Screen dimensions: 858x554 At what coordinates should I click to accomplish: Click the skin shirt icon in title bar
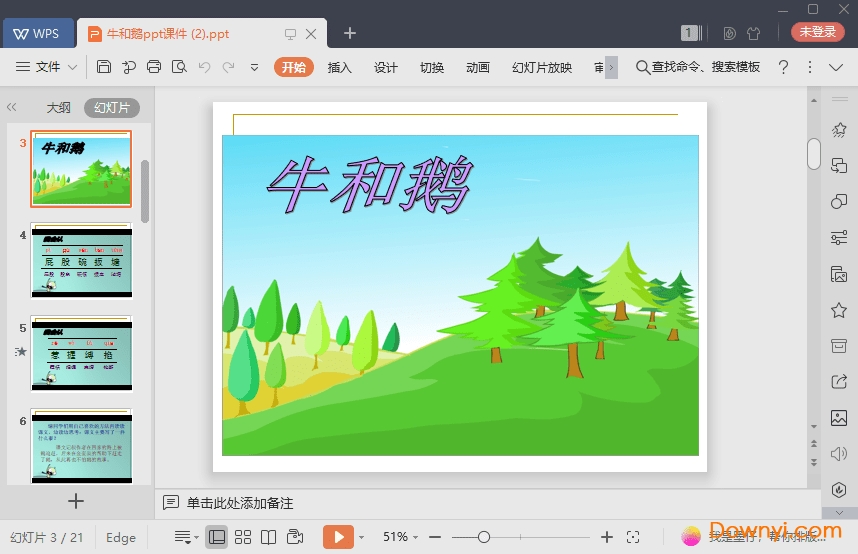753,33
